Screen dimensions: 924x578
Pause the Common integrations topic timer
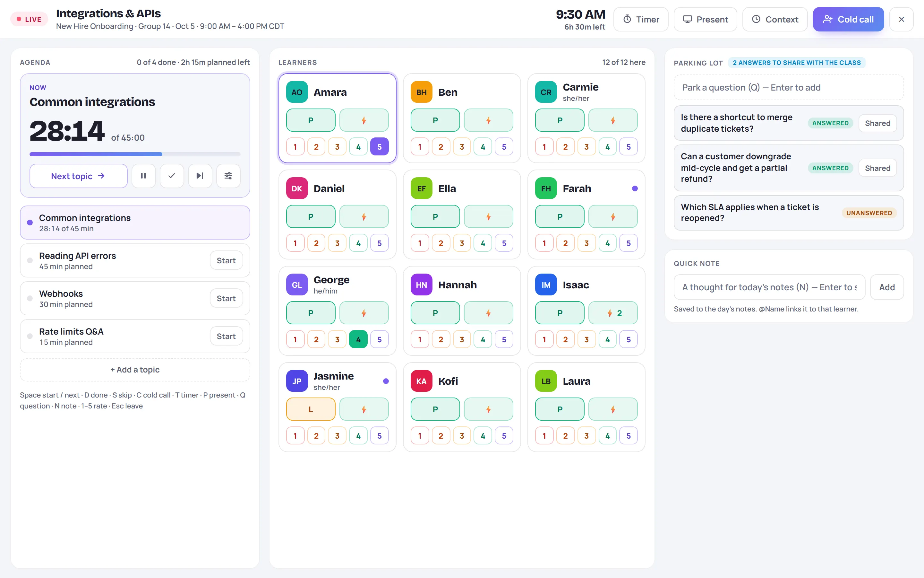[143, 176]
